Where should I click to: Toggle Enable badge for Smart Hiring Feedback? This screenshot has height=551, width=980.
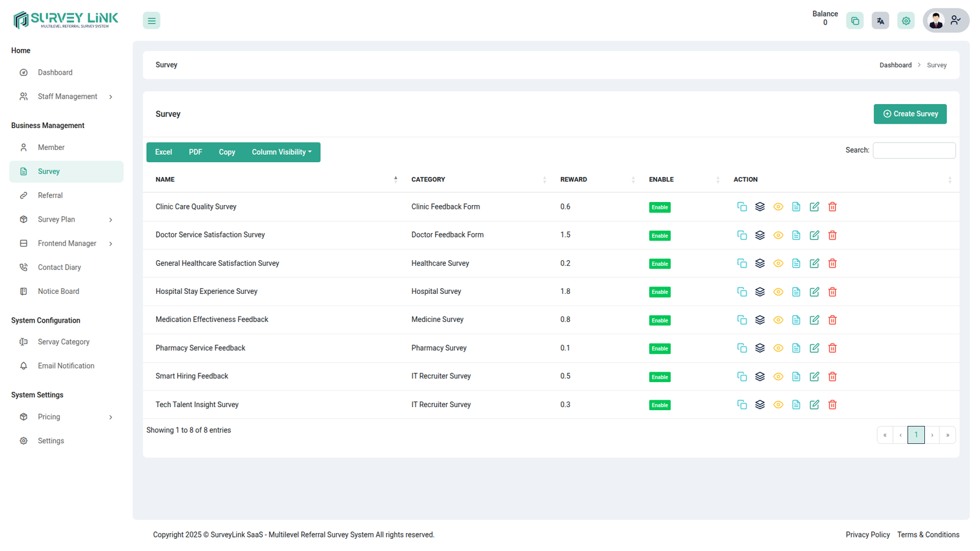660,377
